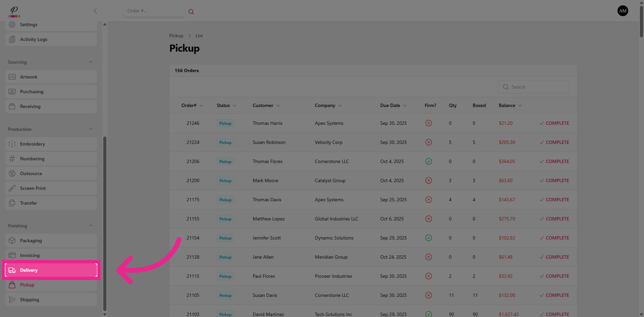Toggle Firm status for order 21246
Screen dimensions: 644x317
coord(428,123)
